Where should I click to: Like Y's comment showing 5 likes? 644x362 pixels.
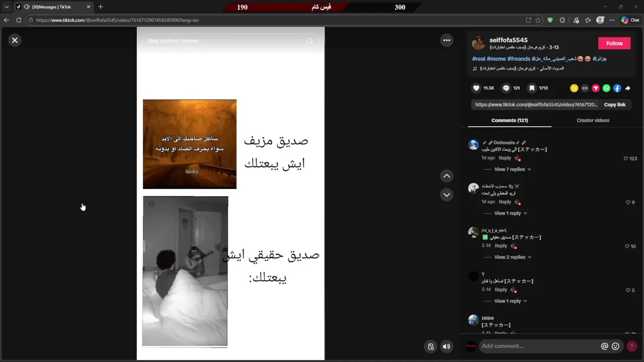(x=628, y=290)
